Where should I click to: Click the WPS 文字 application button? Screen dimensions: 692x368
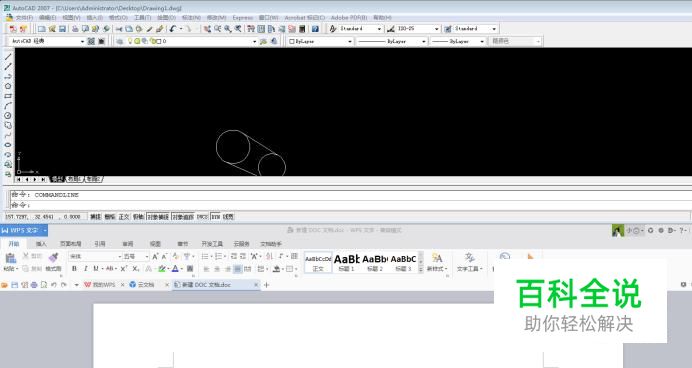(24, 230)
